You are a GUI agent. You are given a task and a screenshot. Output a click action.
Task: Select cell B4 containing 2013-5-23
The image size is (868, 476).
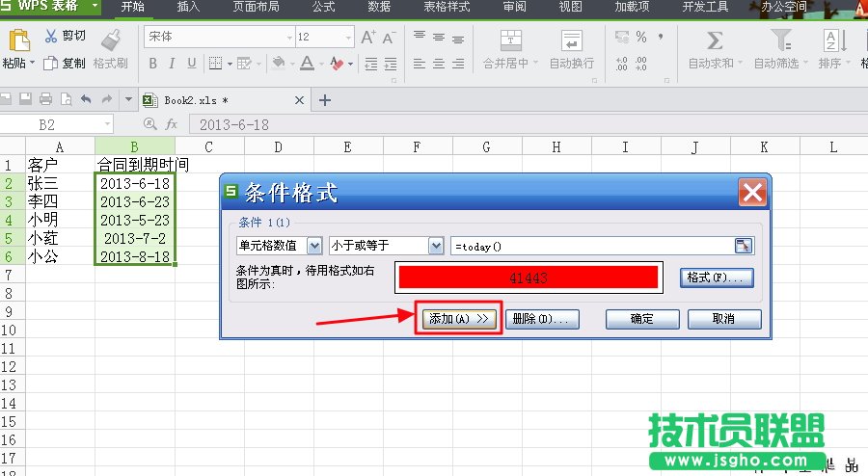coord(135,220)
